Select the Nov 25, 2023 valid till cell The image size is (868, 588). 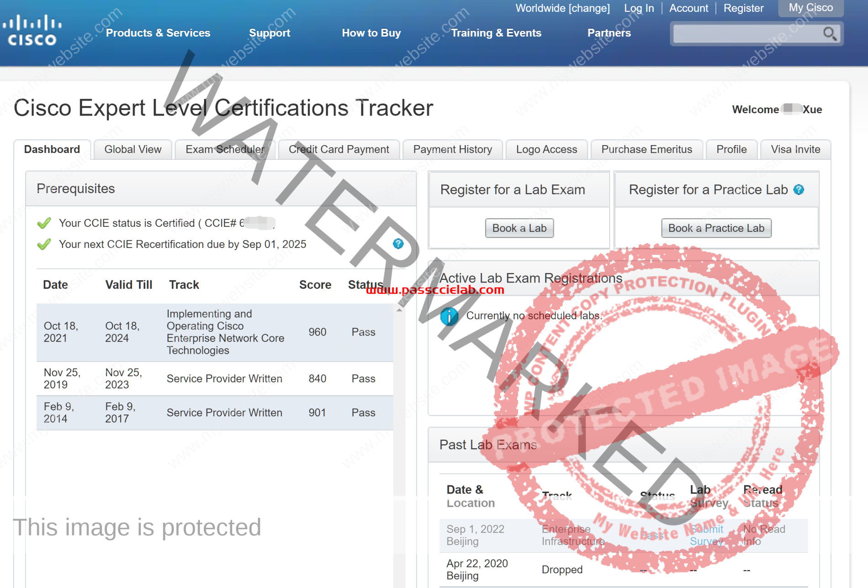[x=123, y=379]
